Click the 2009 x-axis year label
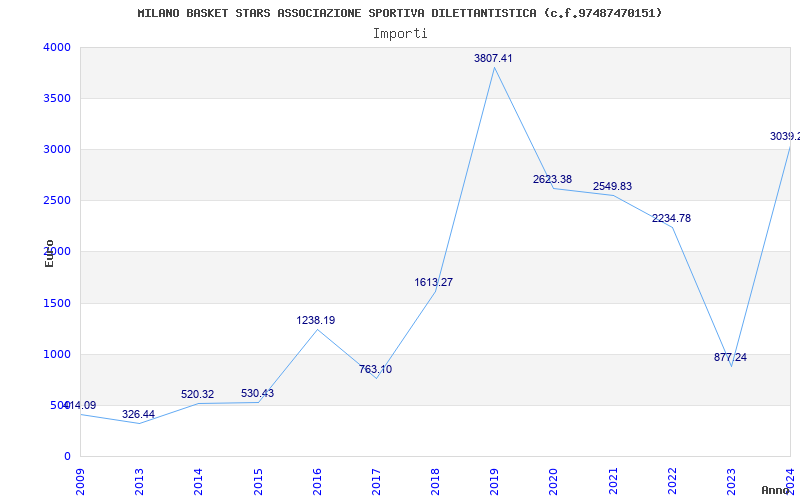Image resolution: width=800 pixels, height=500 pixels. click(x=80, y=481)
